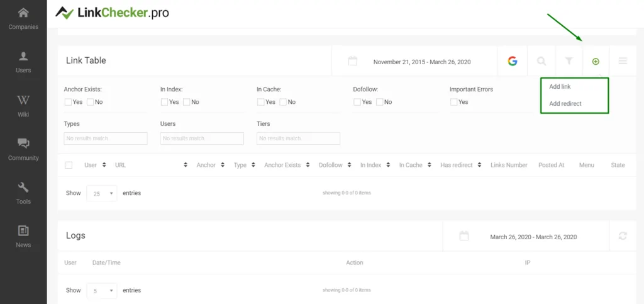The height and width of the screenshot is (304, 644).
Task: Sort by Anchor column arrows
Action: (x=223, y=165)
